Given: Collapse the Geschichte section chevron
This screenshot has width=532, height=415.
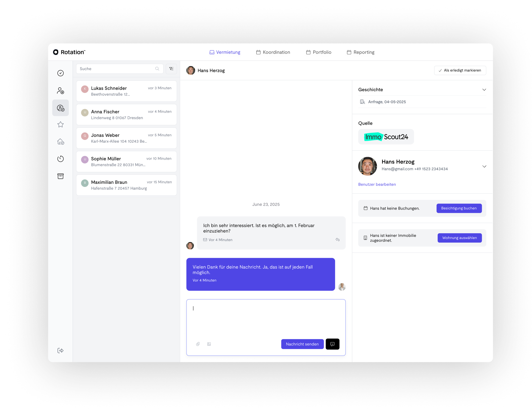Looking at the screenshot, I should pos(484,89).
